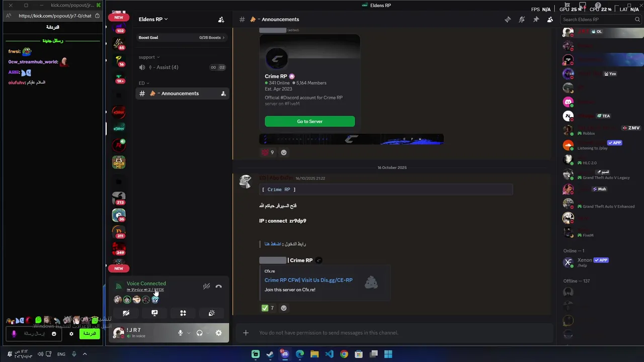Viewport: 644px width, 362px height.
Task: Open the Crime RP CFW Cfx.re link
Action: coord(308,280)
